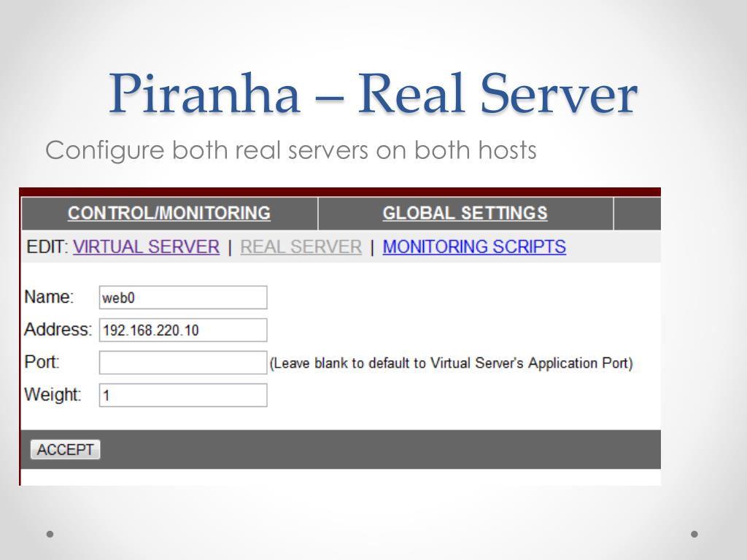Click the 'Name:' label
Viewport: 747px width, 560px height.
click(49, 297)
